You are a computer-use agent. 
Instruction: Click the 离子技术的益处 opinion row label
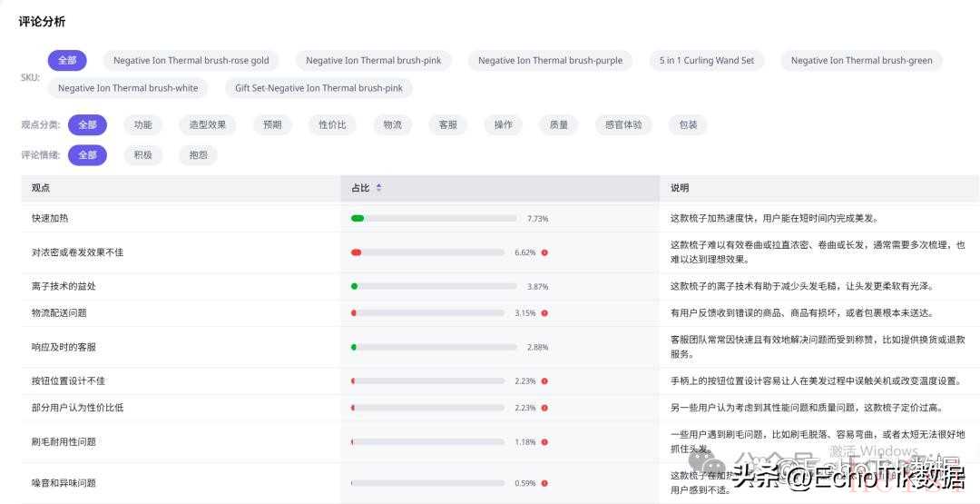coord(64,286)
